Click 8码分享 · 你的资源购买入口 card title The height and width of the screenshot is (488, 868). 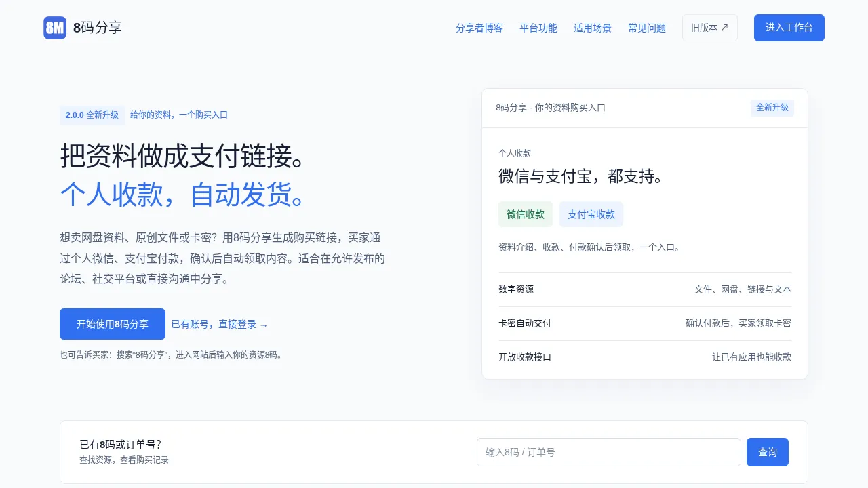click(x=551, y=108)
